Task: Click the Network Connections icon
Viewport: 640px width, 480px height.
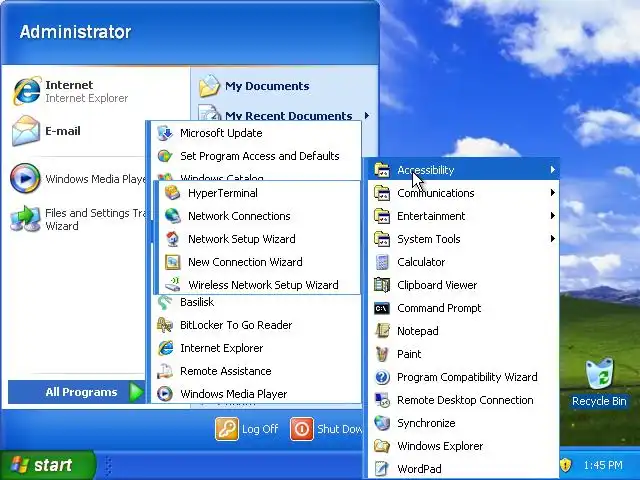Action: click(173, 216)
